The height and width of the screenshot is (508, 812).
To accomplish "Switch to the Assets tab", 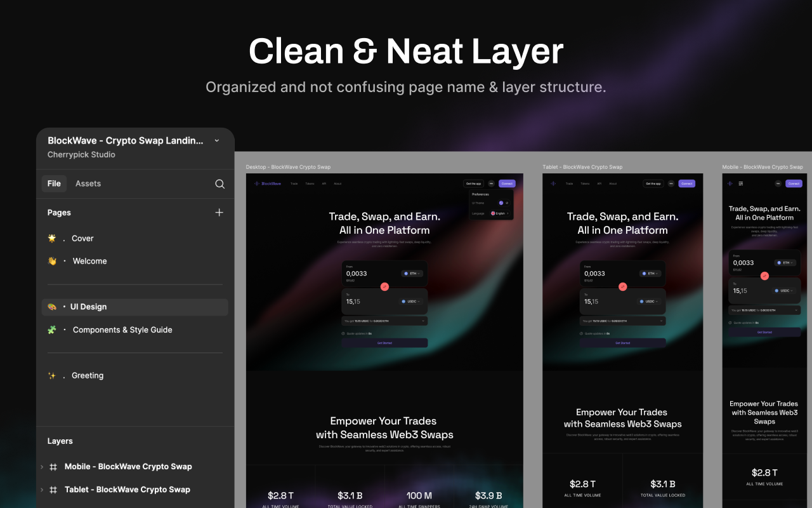I will [88, 184].
